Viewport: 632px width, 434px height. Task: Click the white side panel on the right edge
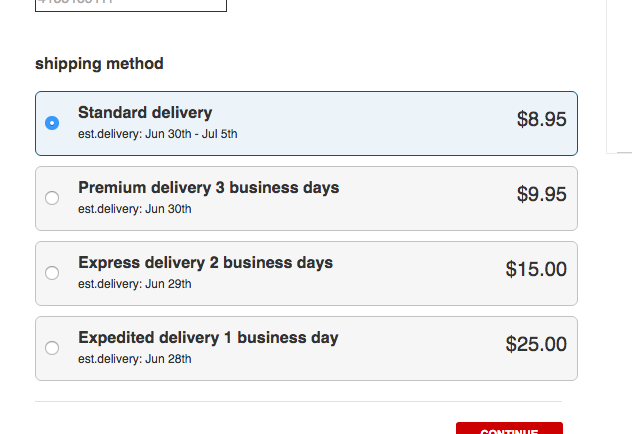(x=620, y=75)
